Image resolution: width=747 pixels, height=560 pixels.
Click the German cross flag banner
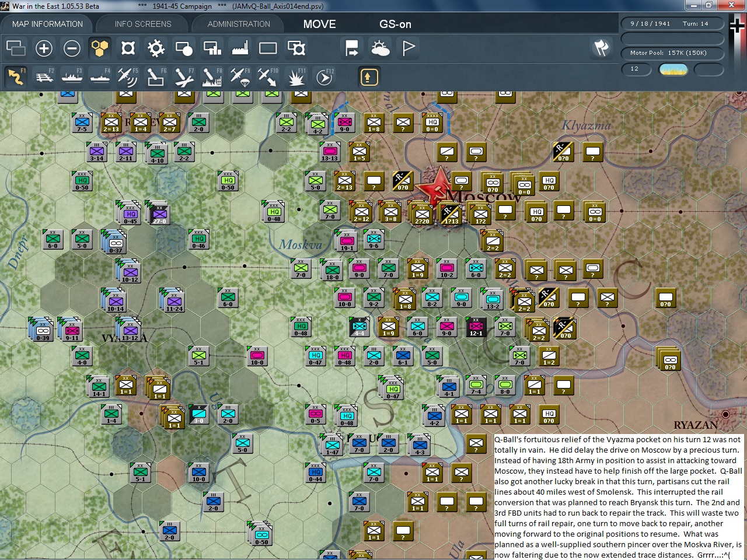click(736, 44)
